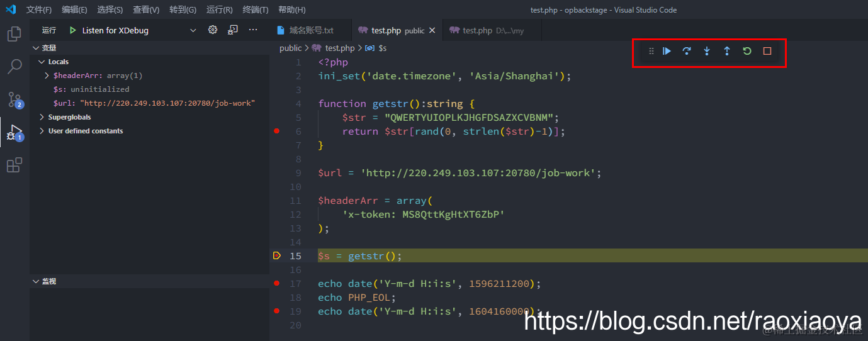This screenshot has height=341, width=868.
Task: Open the Extensions view
Action: pos(14,165)
